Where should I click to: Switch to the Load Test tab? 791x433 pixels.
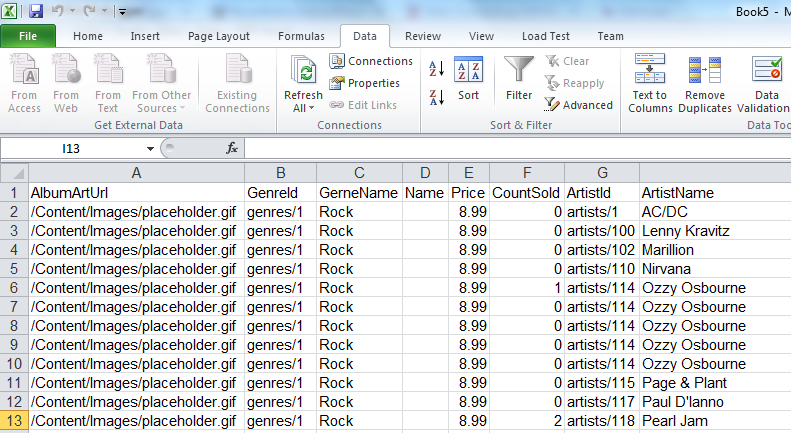tap(546, 36)
